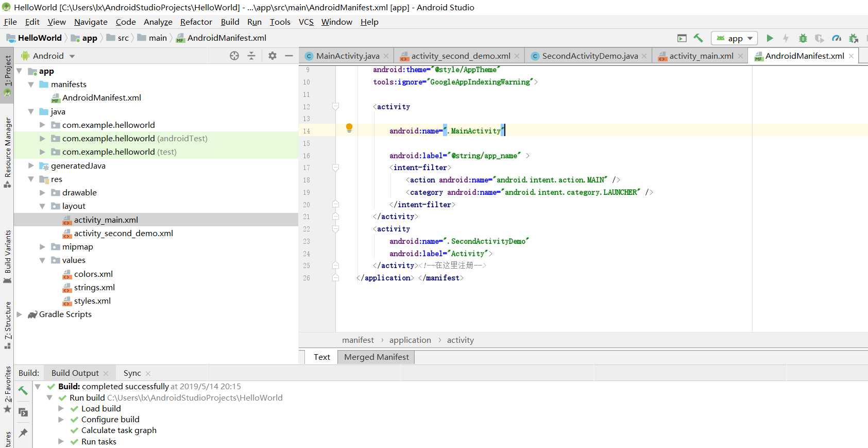
Task: Hide the Project panel with the minus icon
Action: [x=289, y=56]
